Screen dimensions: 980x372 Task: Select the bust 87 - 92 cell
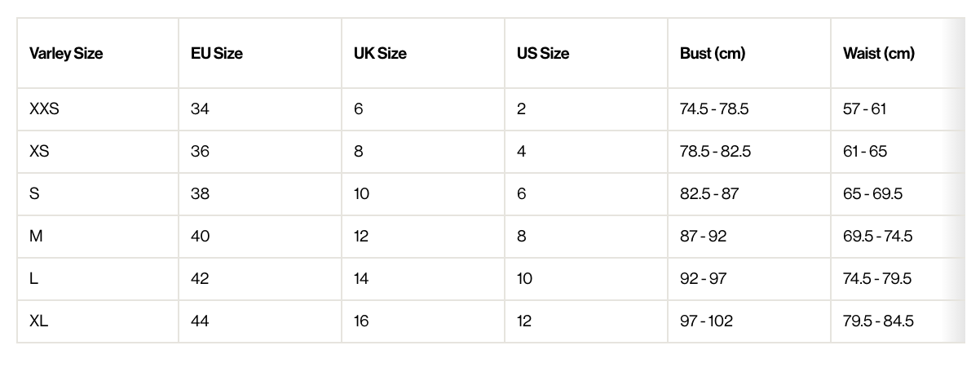point(703,236)
